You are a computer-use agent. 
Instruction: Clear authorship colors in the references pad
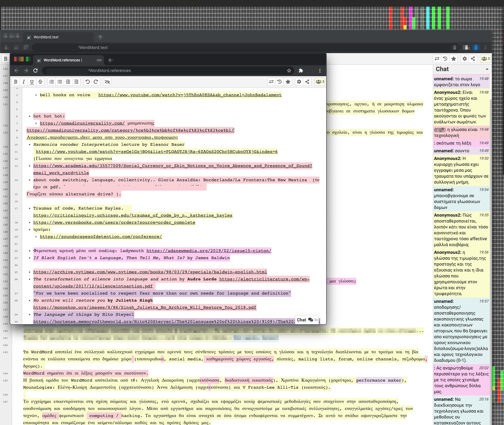point(107,82)
